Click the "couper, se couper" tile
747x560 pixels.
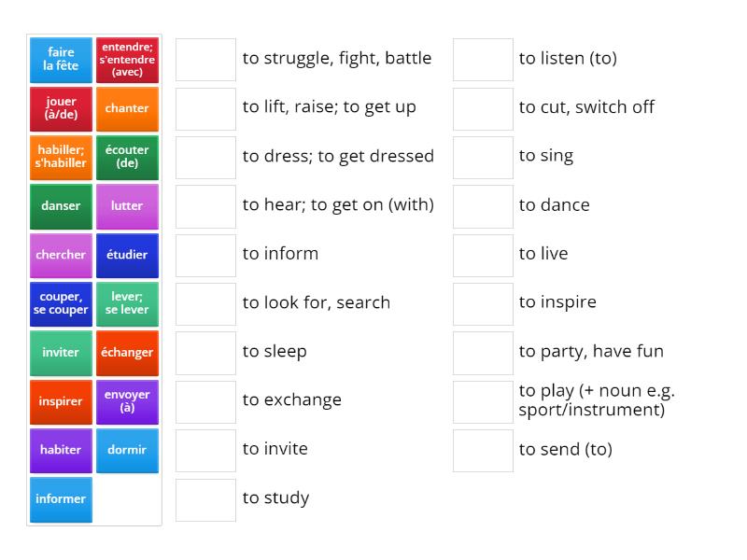coord(60,303)
